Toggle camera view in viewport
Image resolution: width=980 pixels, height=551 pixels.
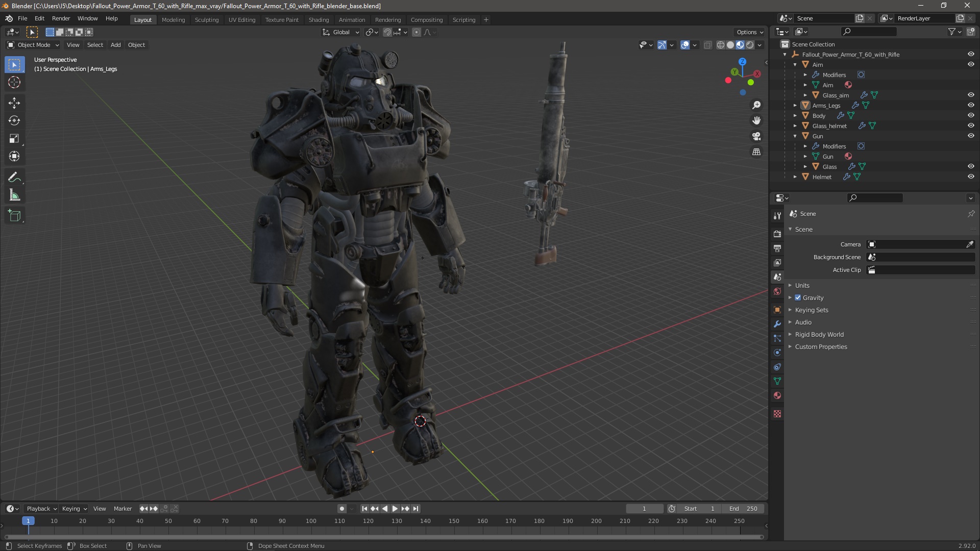click(x=756, y=136)
